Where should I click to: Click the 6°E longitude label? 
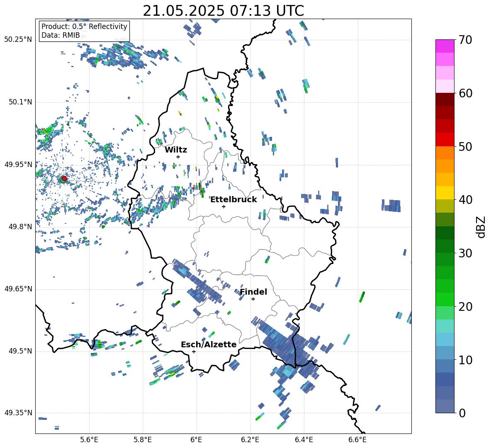pyautogui.click(x=196, y=440)
